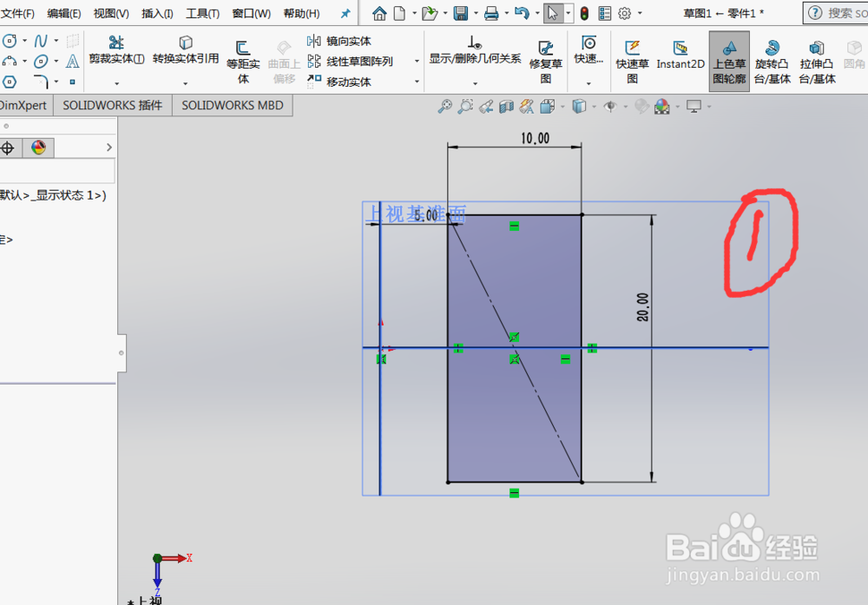The image size is (868, 605).
Task: Select the Circle sketch tool
Action: pyautogui.click(x=10, y=41)
